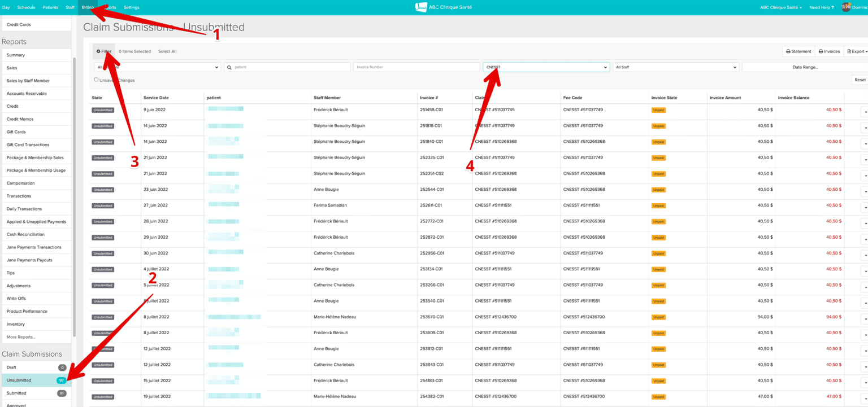Open the Unsubmitted claim submissions list

(x=36, y=380)
